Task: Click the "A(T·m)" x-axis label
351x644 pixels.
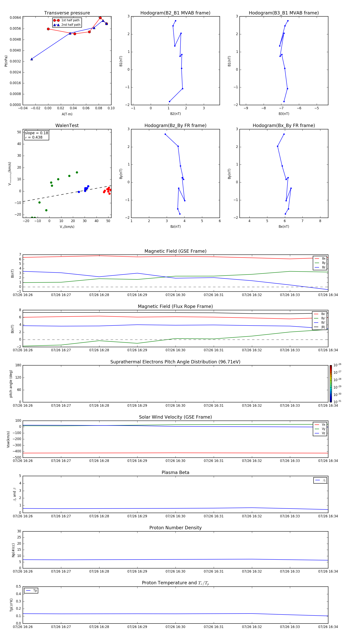Action: tap(67, 114)
